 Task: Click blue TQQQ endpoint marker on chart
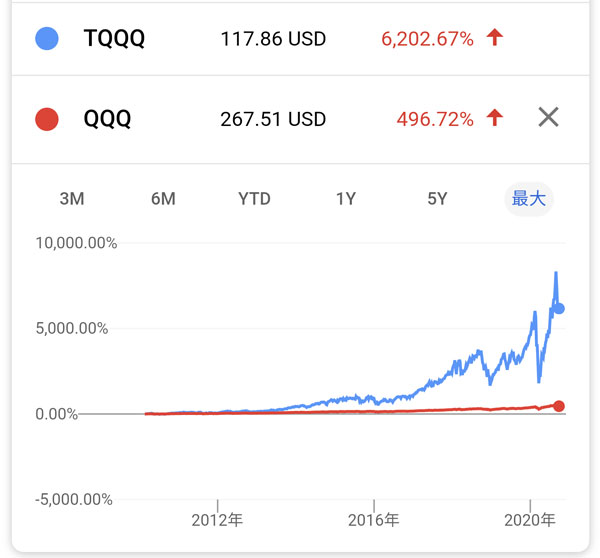pos(559,308)
